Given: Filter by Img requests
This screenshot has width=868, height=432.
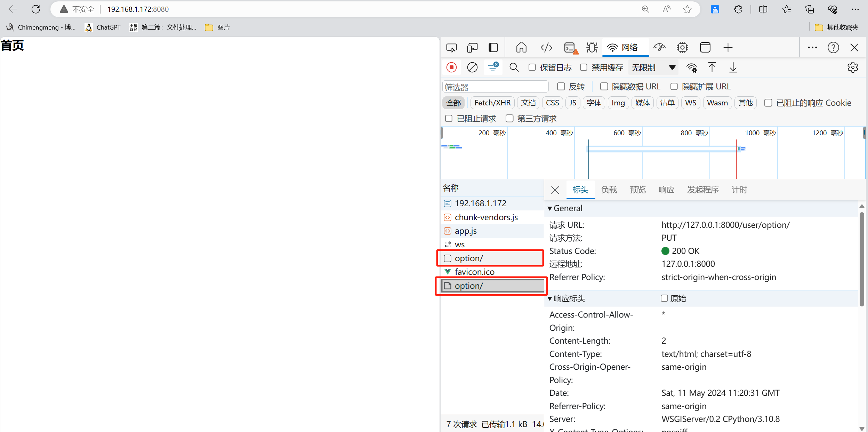Looking at the screenshot, I should (x=618, y=103).
